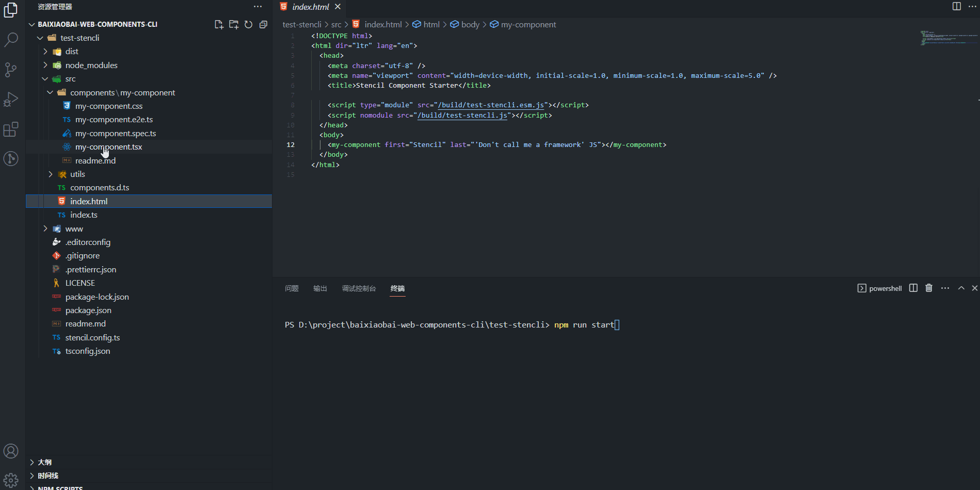Click the /build/test-stencli.esm.js link
Image resolution: width=980 pixels, height=490 pixels.
tap(489, 105)
